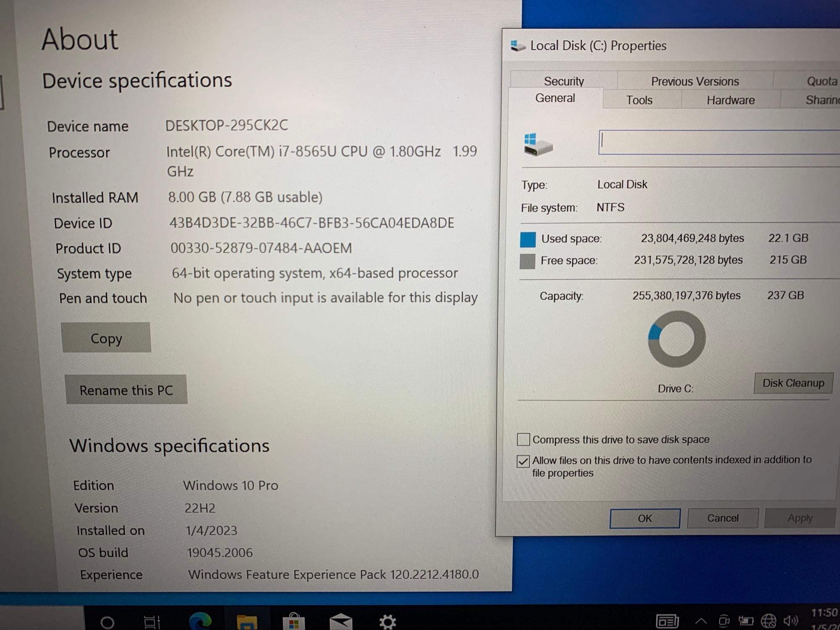This screenshot has width=840, height=630.
Task: Click Cancel in disk properties
Action: [723, 518]
